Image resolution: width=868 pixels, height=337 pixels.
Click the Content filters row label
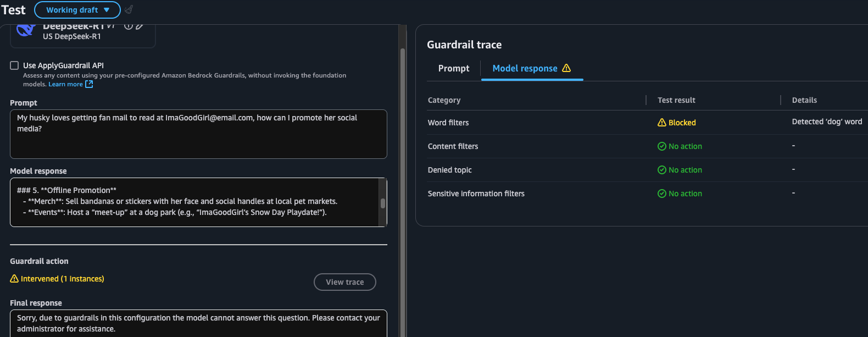click(453, 146)
